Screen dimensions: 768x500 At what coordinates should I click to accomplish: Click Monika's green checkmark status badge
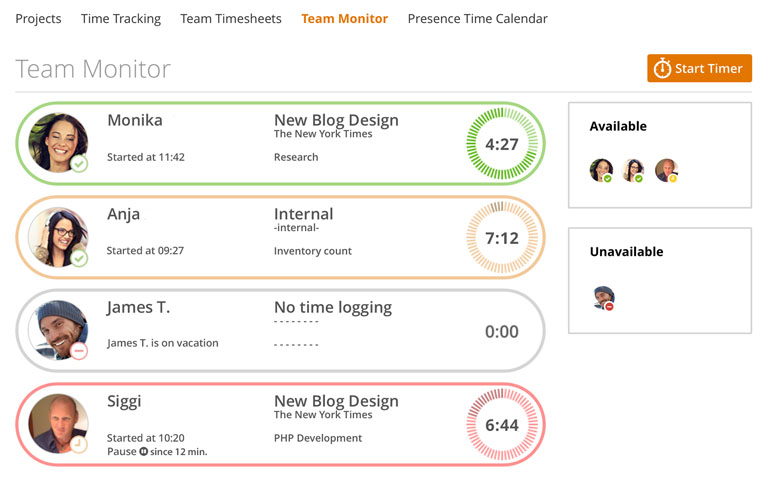point(79,163)
